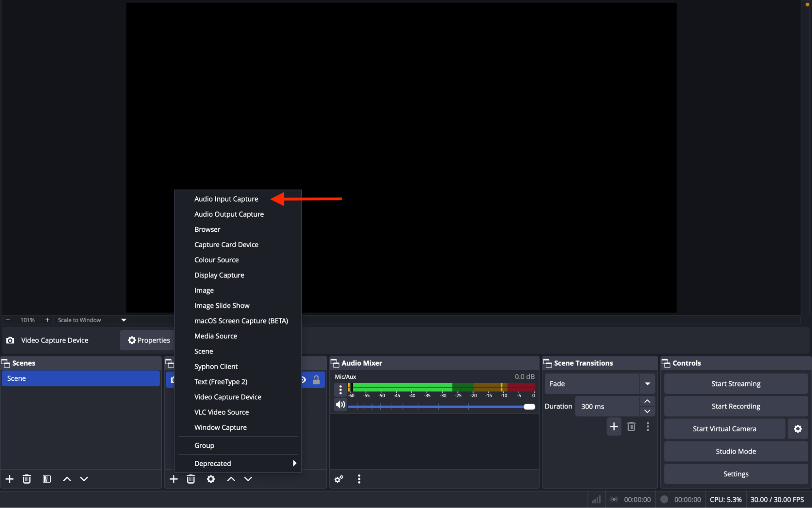This screenshot has width=812, height=508.
Task: Toggle visibility eye icon on the source row
Action: coord(303,380)
